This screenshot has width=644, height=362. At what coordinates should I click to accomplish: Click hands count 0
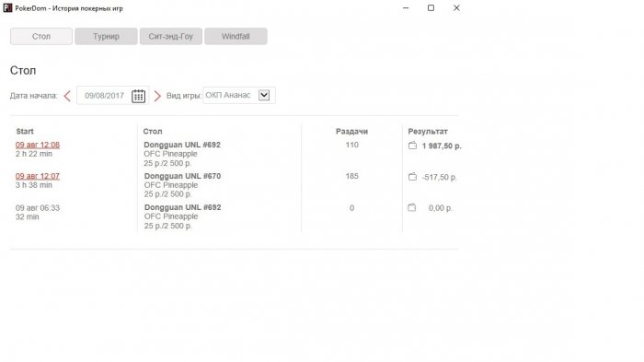(351, 208)
